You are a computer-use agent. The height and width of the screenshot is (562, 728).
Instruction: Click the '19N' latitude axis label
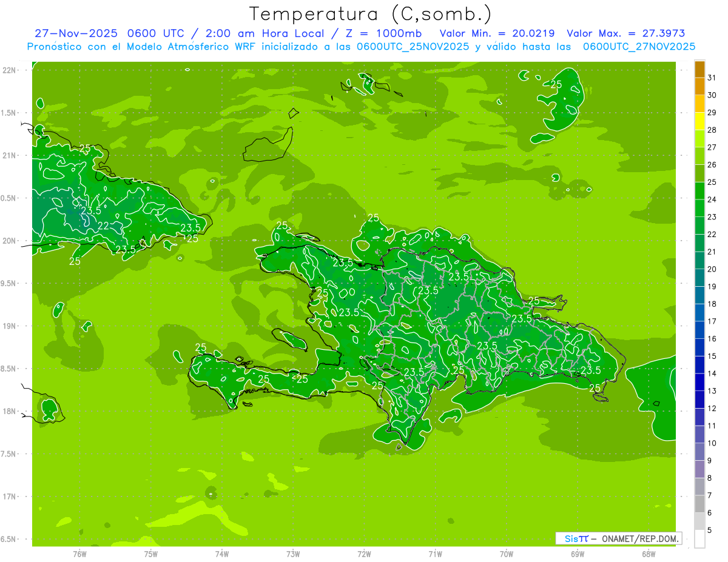[8, 326]
